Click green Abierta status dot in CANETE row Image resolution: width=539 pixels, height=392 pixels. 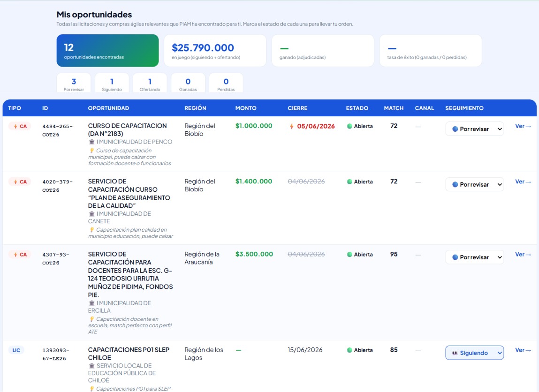coord(349,182)
